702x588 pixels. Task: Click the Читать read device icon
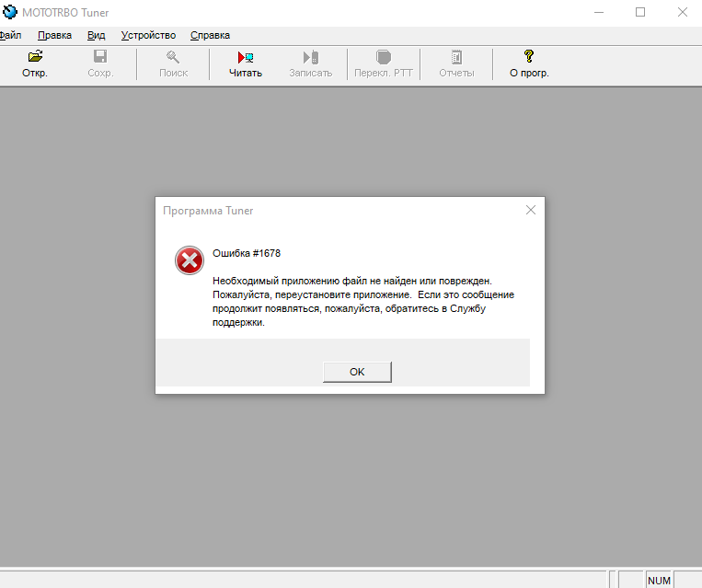tap(246, 57)
